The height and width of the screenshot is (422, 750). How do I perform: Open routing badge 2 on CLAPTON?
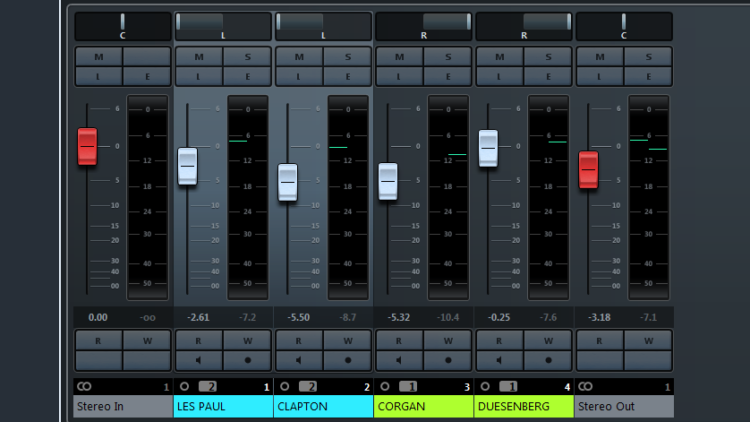tap(308, 386)
